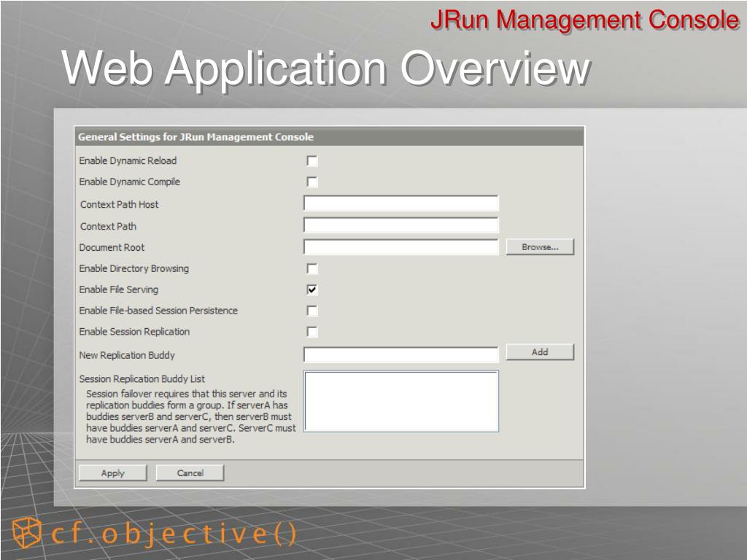Screen dimensions: 747x560
Task: Click the Session Replication Buddy List box
Action: [401, 402]
